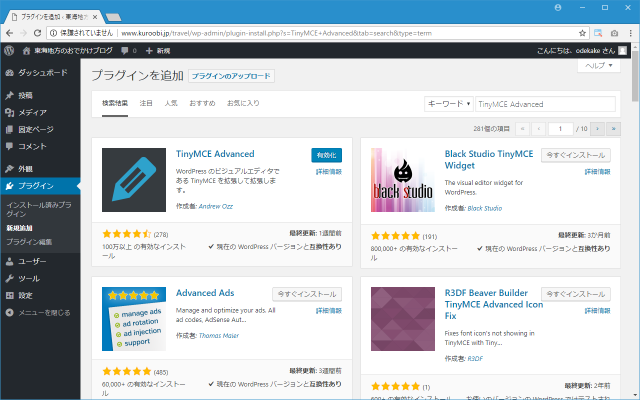The height and width of the screenshot is (400, 640).
Task: Bookmark page with the star icon
Action: coord(582,33)
